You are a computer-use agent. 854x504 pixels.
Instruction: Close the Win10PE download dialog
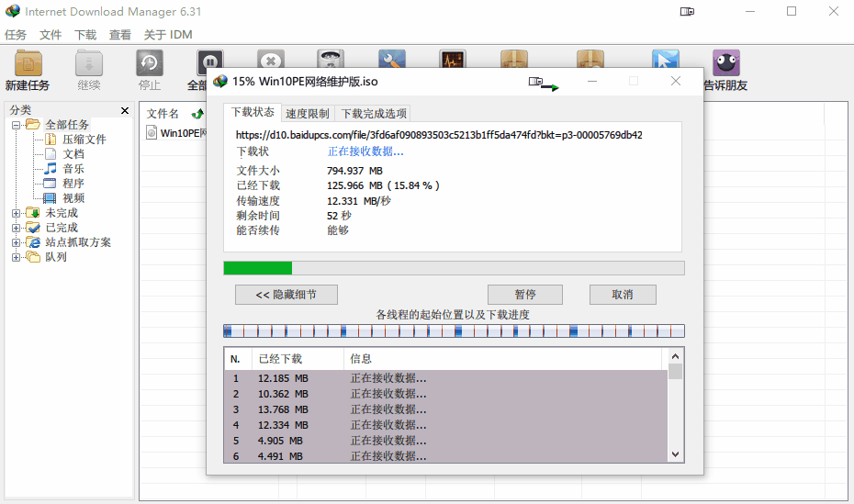(x=676, y=81)
